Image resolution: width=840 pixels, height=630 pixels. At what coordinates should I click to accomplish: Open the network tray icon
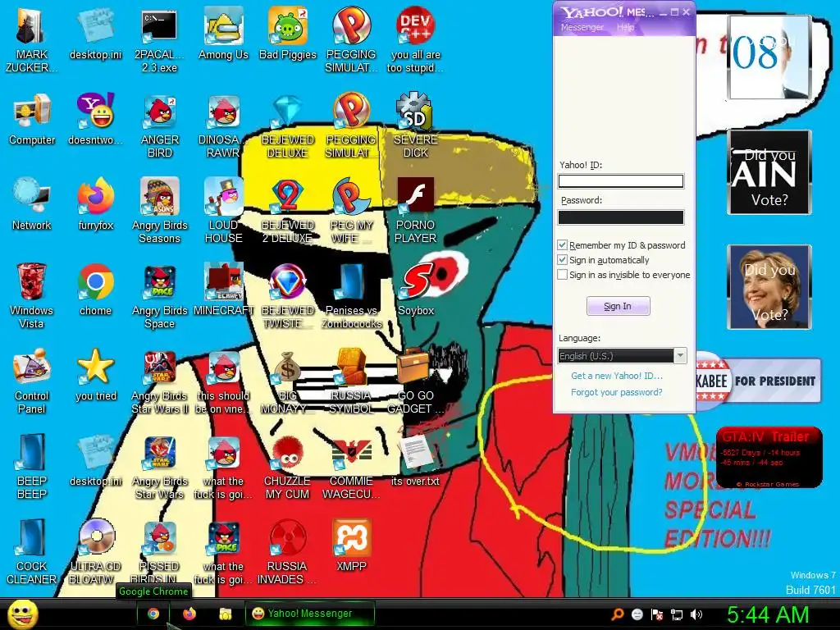[677, 614]
